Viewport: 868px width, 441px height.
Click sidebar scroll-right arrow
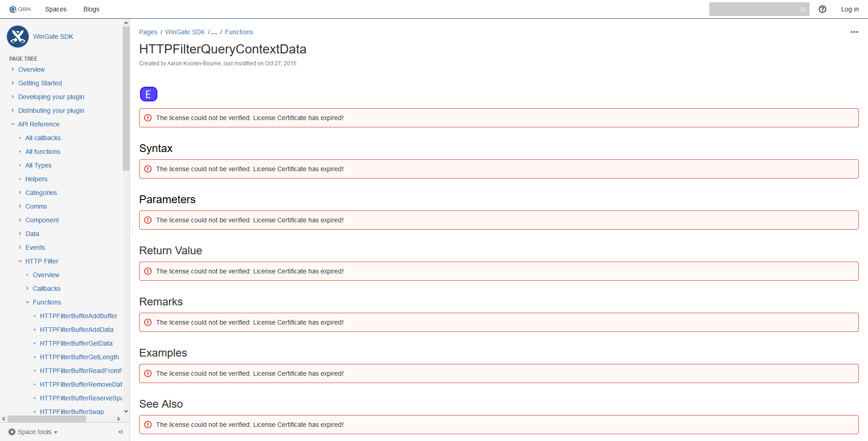(x=119, y=419)
